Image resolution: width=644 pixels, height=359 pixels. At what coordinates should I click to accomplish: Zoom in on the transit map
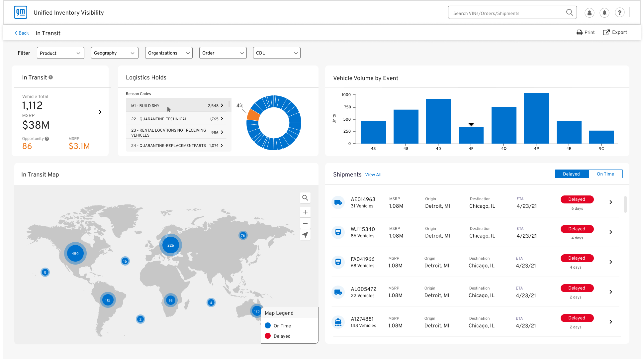(305, 212)
